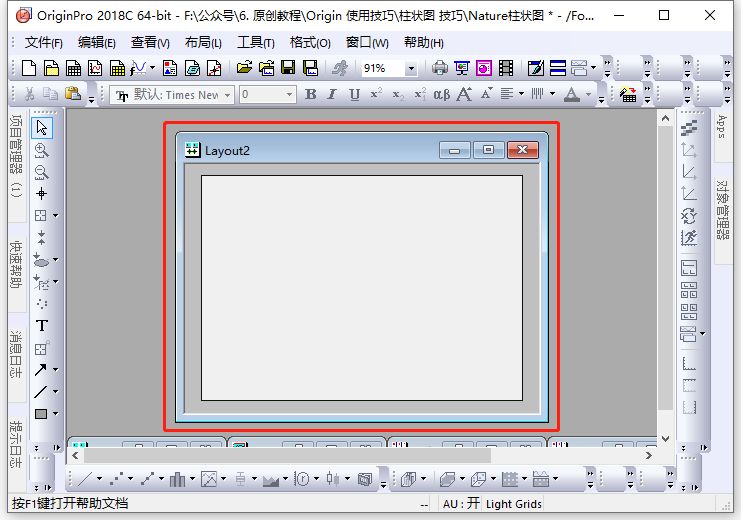Screen dimensions: 741x520
Task: Open the 窗口(W) menu
Action: (x=367, y=43)
